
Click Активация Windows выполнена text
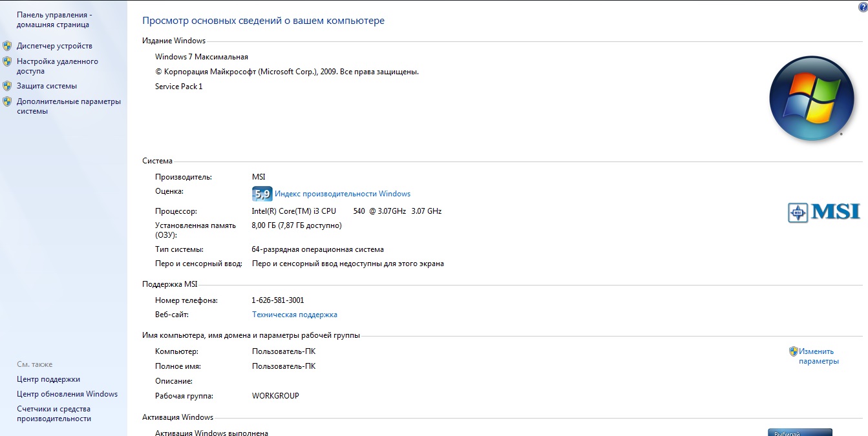point(211,433)
